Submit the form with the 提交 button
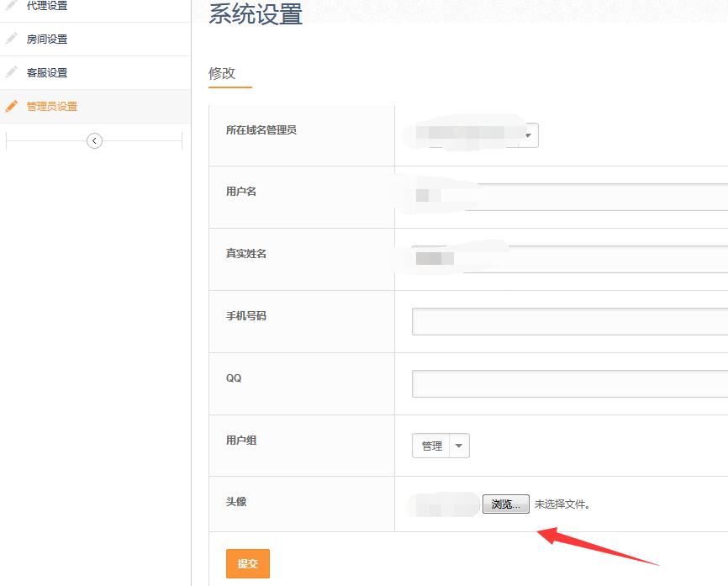This screenshot has width=728, height=586. 248,563
